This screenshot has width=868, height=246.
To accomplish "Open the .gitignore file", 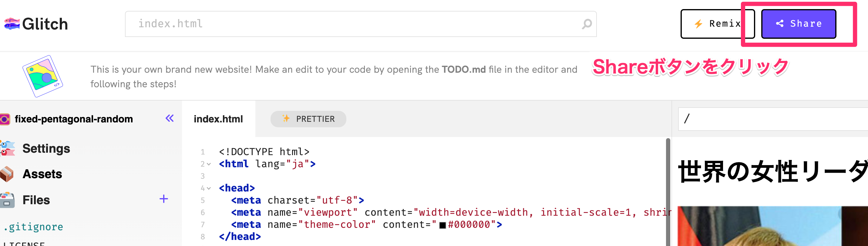I will coord(34,227).
